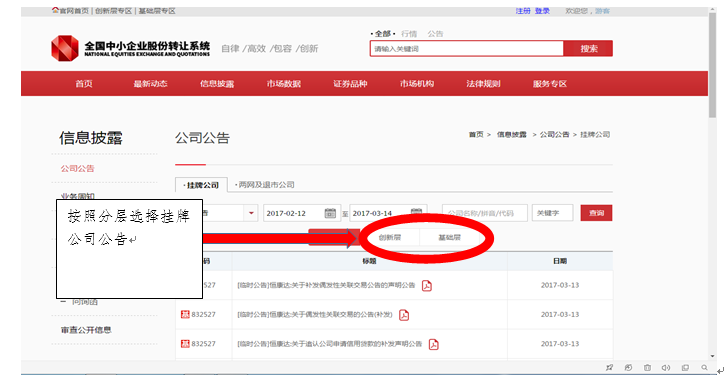
Task: Click the NEEQ red logo
Action: click(x=65, y=48)
